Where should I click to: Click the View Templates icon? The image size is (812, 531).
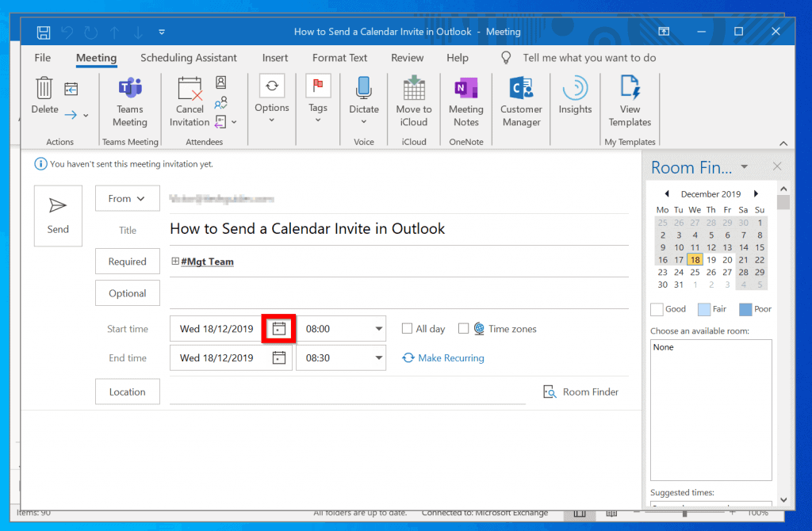pyautogui.click(x=630, y=87)
